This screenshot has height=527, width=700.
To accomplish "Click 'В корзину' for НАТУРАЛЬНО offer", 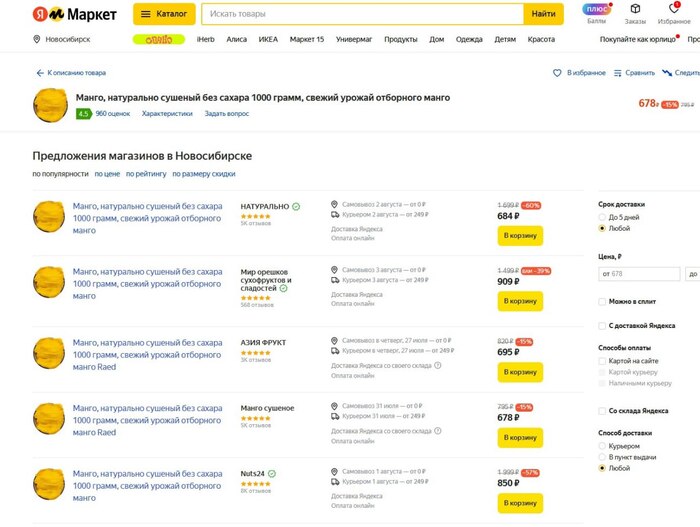I will click(520, 236).
